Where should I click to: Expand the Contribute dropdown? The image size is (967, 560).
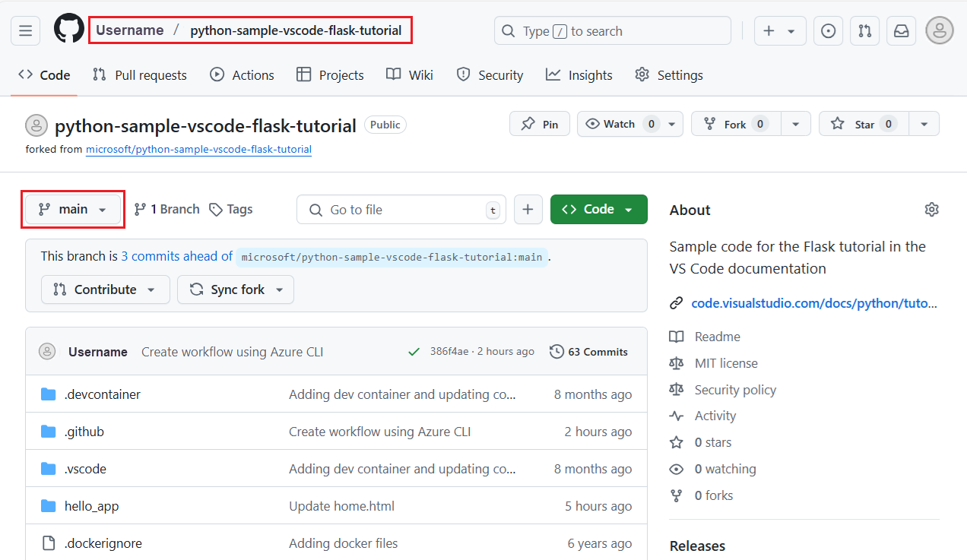tap(105, 289)
